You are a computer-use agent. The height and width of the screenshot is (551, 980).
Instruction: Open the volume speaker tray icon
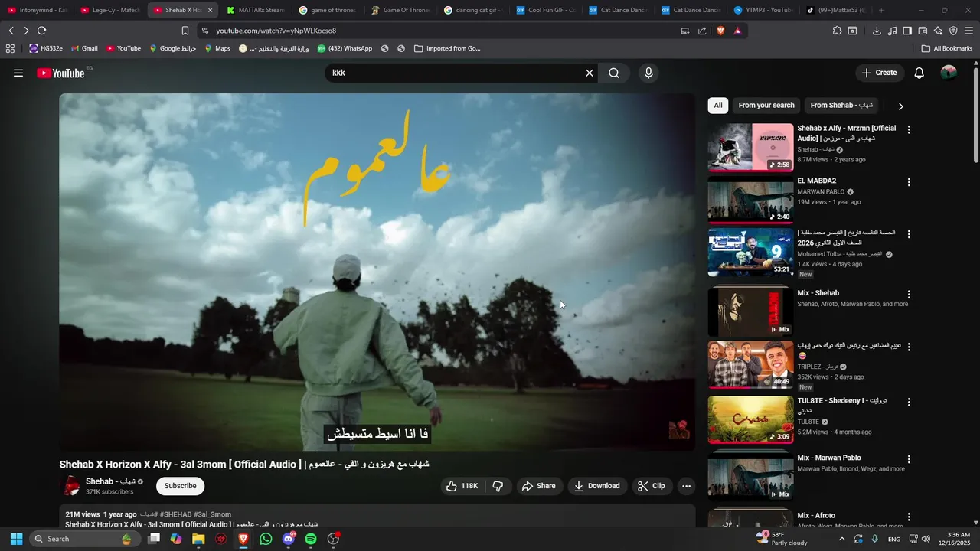tap(926, 539)
